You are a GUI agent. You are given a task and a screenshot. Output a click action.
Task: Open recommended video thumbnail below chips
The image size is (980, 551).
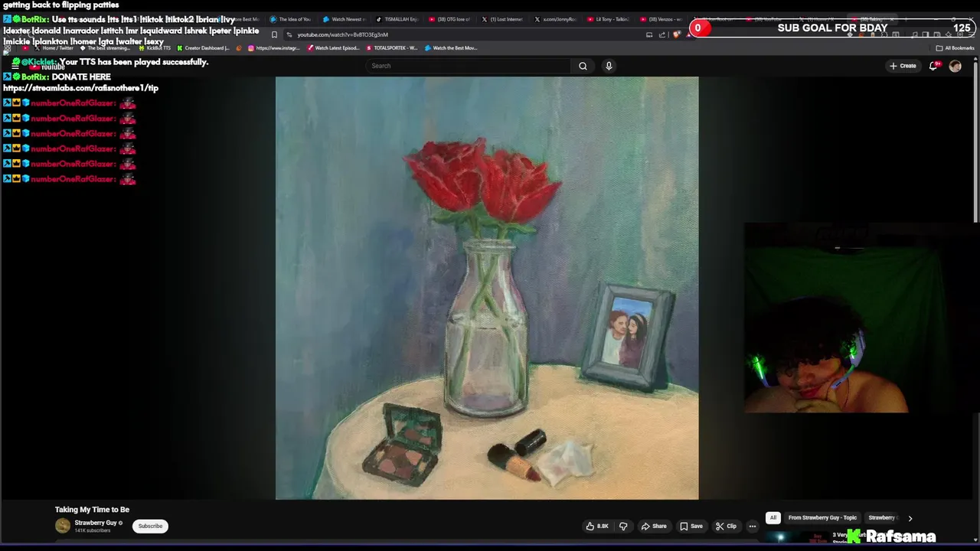pos(796,537)
